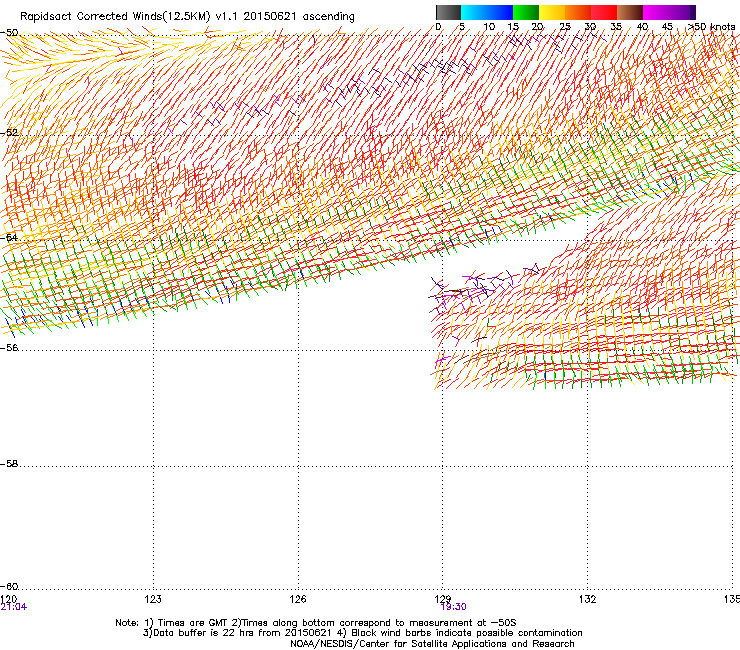
Task: Click the gray 0-5 knots legend swatch
Action: pyautogui.click(x=448, y=12)
